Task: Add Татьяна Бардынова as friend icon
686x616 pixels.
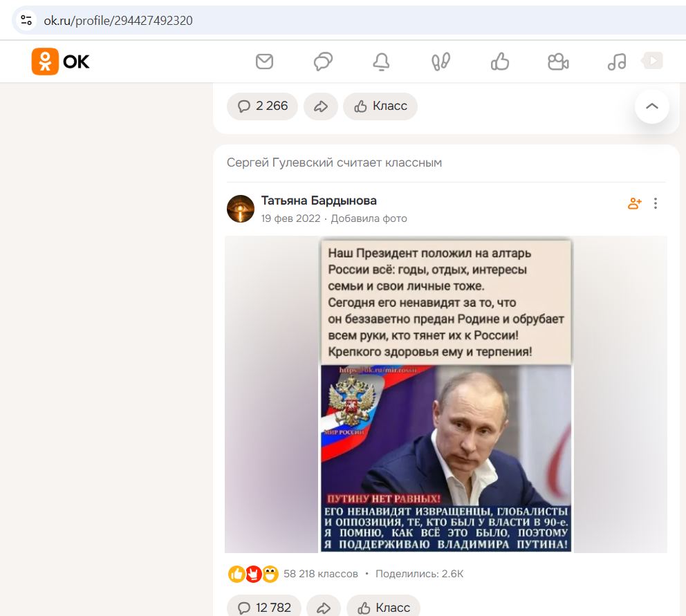Action: pyautogui.click(x=634, y=203)
